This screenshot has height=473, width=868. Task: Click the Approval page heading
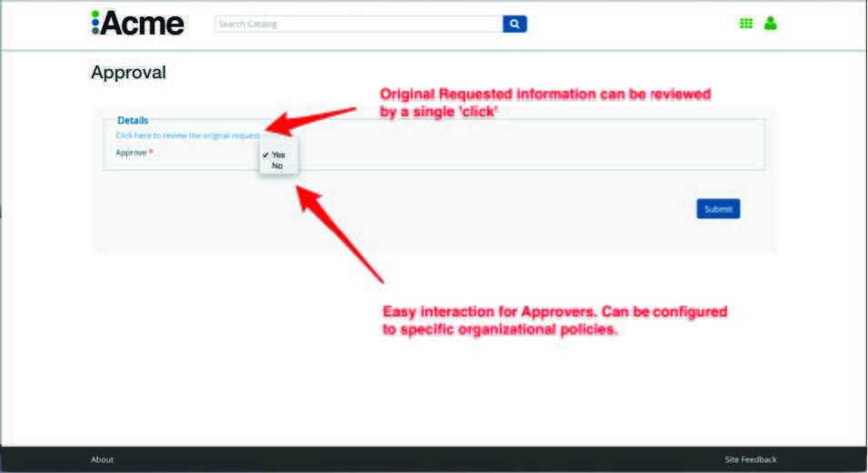128,73
